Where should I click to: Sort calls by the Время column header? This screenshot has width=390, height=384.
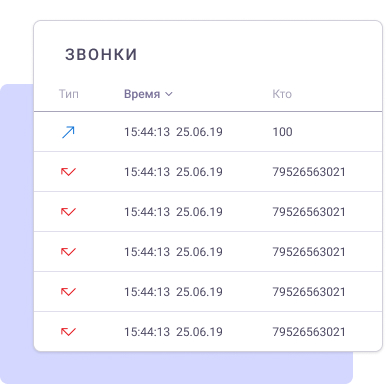click(142, 94)
